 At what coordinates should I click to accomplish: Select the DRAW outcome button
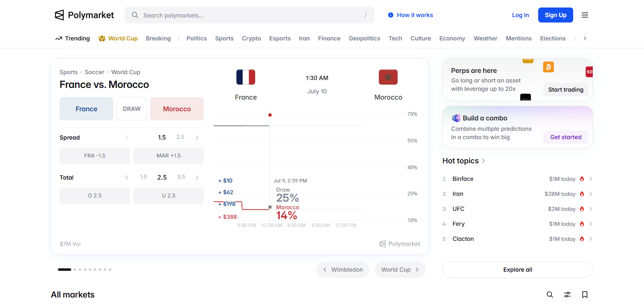point(132,109)
